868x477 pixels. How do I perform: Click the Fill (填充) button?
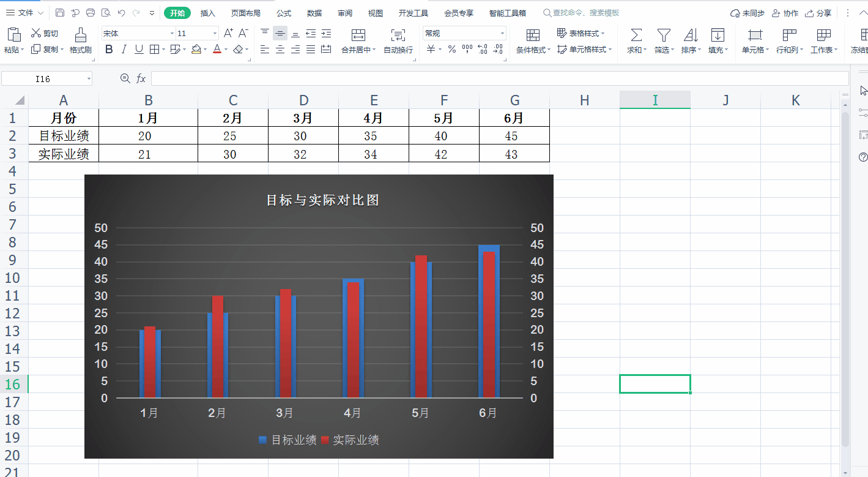pos(718,40)
